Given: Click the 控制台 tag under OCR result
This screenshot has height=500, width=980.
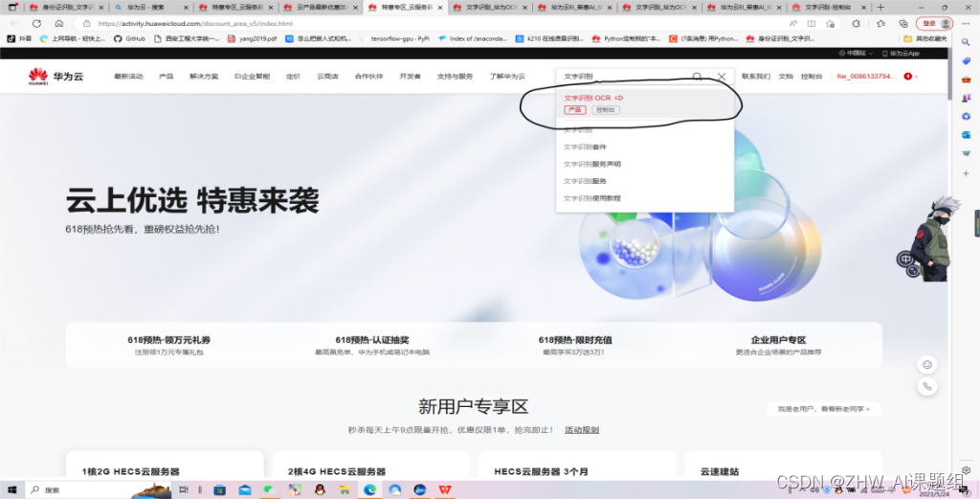Looking at the screenshot, I should (605, 109).
